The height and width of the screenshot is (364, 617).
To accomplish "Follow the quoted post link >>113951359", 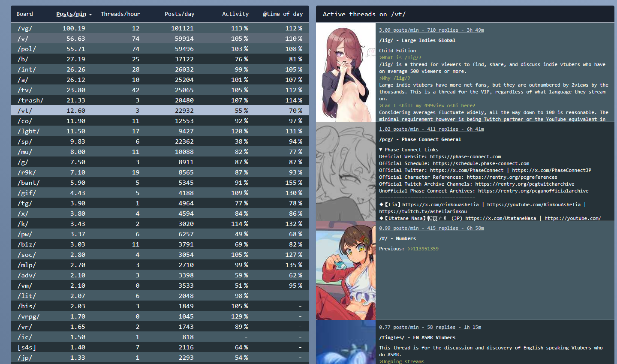I will point(423,249).
